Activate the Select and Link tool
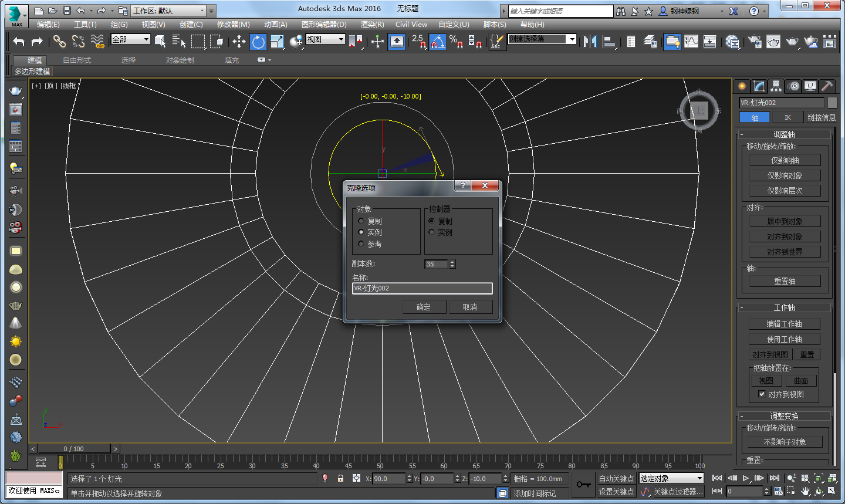Screen dimensions: 845x504 [x=59, y=41]
